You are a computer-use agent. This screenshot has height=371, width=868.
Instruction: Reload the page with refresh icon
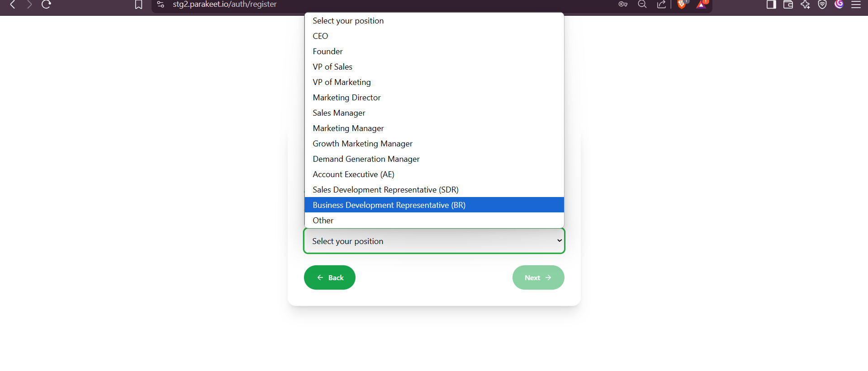[x=46, y=5]
